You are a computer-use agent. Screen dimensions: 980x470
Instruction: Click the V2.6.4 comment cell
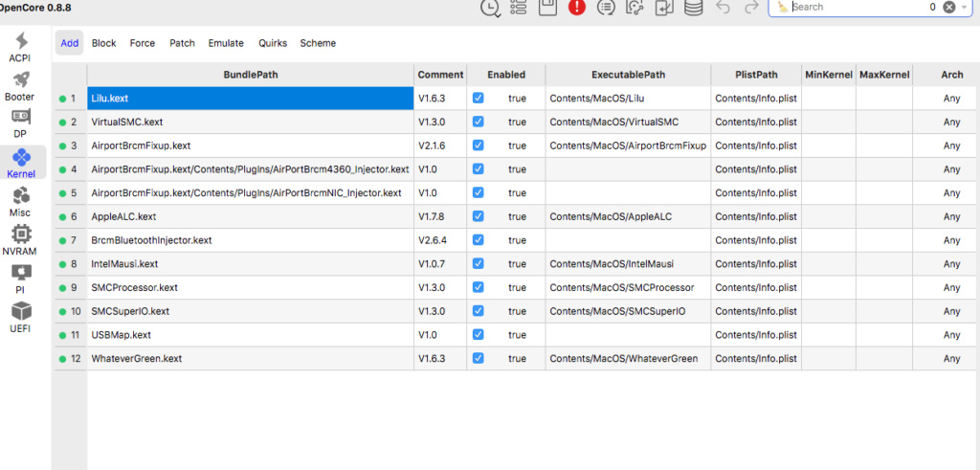click(x=440, y=240)
